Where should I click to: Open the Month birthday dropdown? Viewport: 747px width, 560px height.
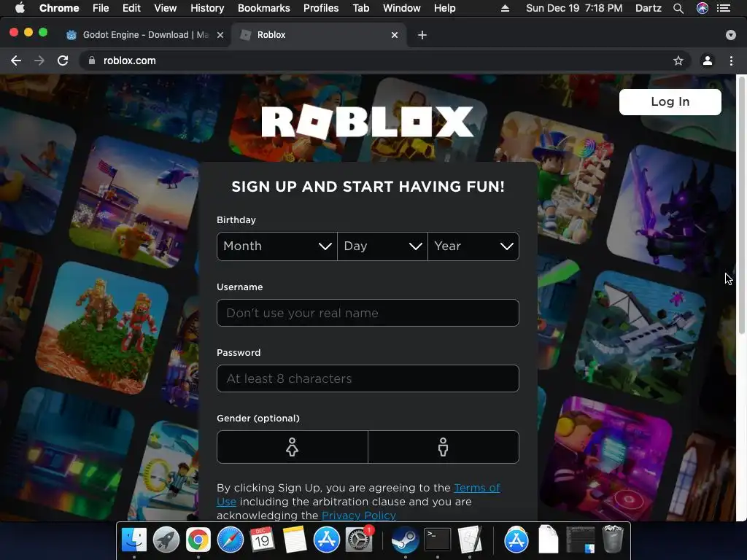[x=276, y=246]
